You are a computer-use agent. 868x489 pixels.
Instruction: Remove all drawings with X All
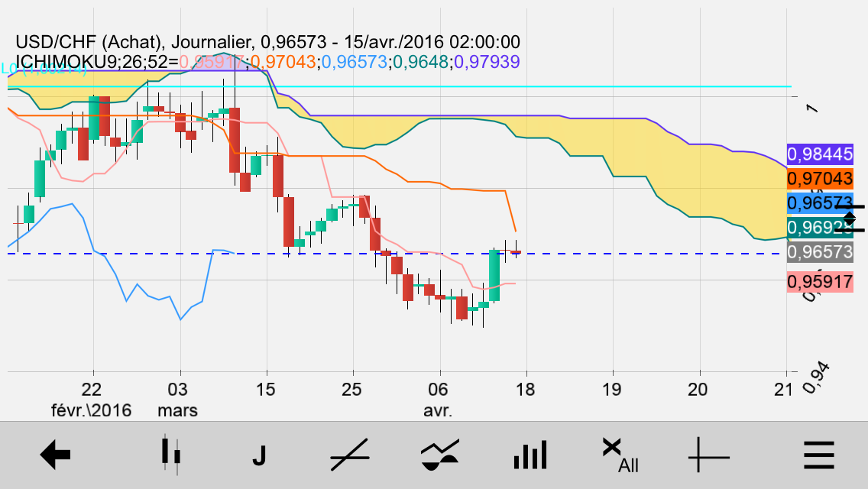tap(620, 455)
